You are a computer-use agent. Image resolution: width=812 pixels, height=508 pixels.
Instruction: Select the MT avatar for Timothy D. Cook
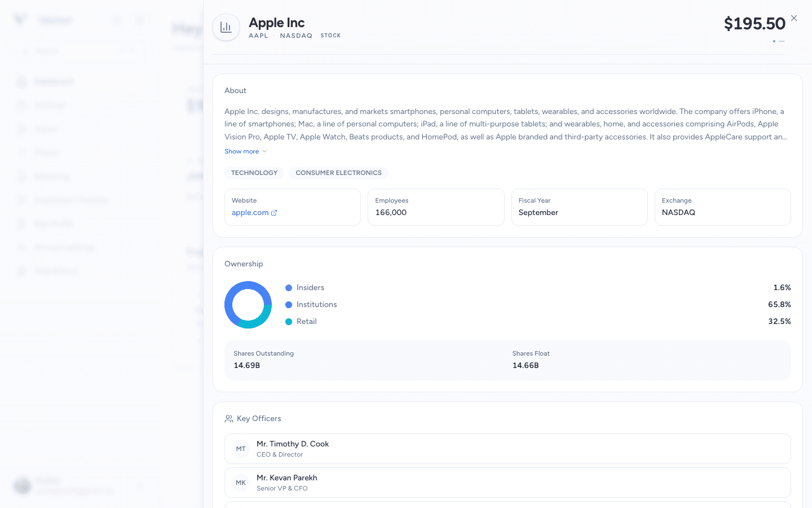pos(241,449)
